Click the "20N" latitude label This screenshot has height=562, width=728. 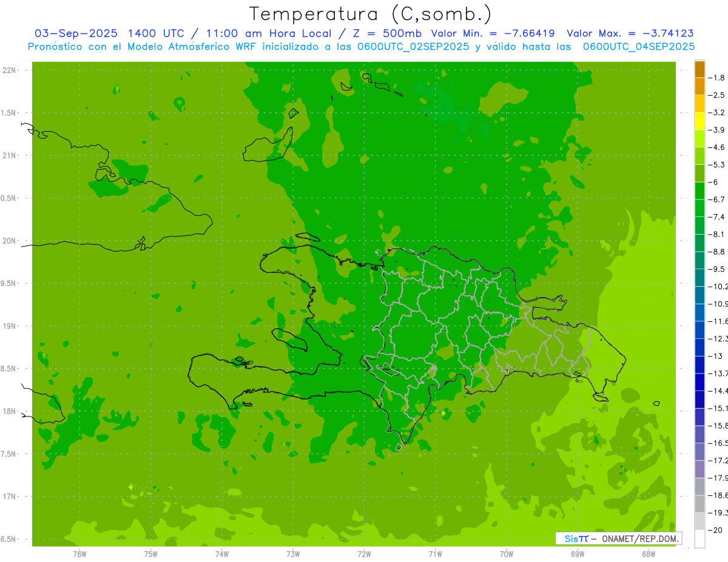pos(10,241)
